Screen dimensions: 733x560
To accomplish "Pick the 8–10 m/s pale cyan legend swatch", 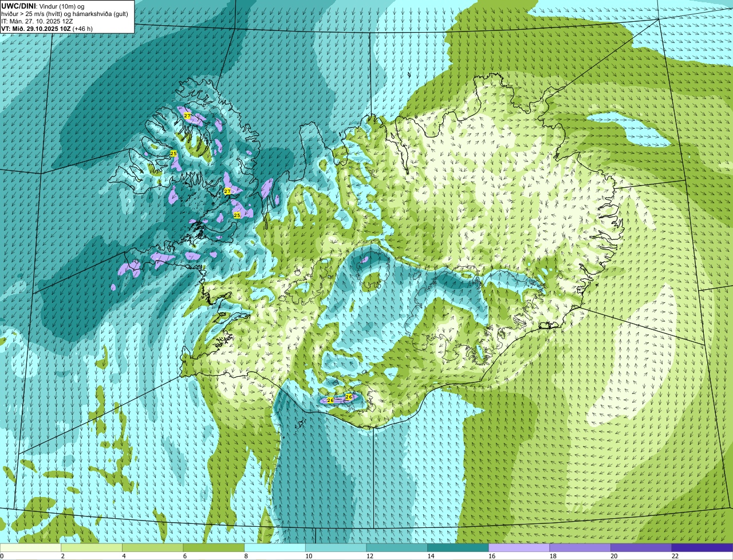I will click(275, 547).
